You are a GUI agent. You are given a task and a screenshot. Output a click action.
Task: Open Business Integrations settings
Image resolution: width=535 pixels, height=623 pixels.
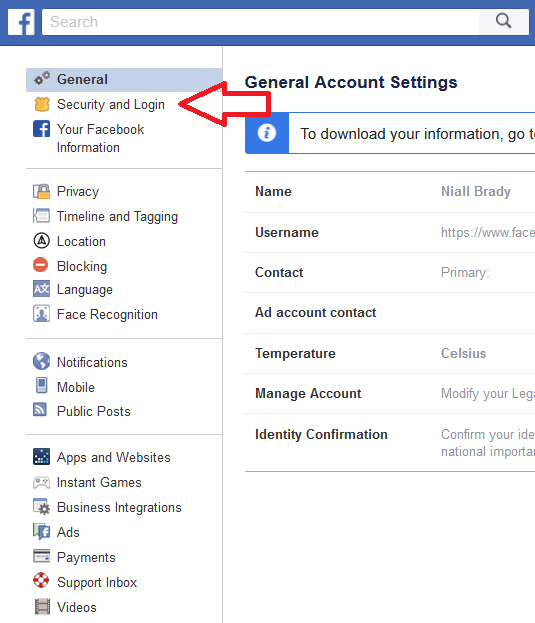(119, 508)
